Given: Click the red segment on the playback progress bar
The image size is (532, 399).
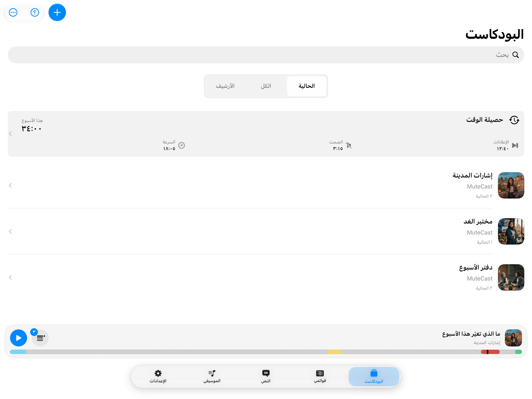Looking at the screenshot, I should click(490, 352).
